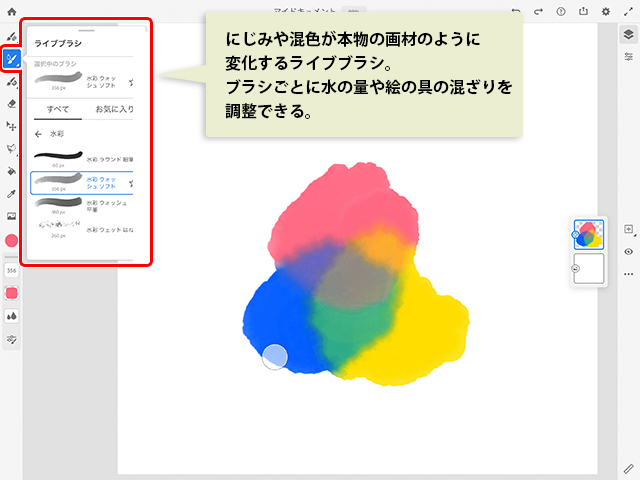Toggle the Layers panel icon
This screenshot has height=480, width=640.
click(x=629, y=34)
